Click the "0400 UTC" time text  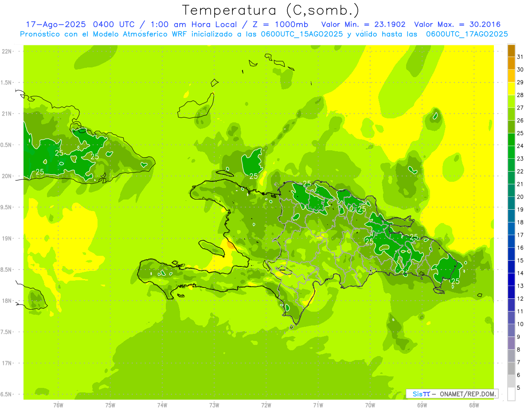(114, 24)
